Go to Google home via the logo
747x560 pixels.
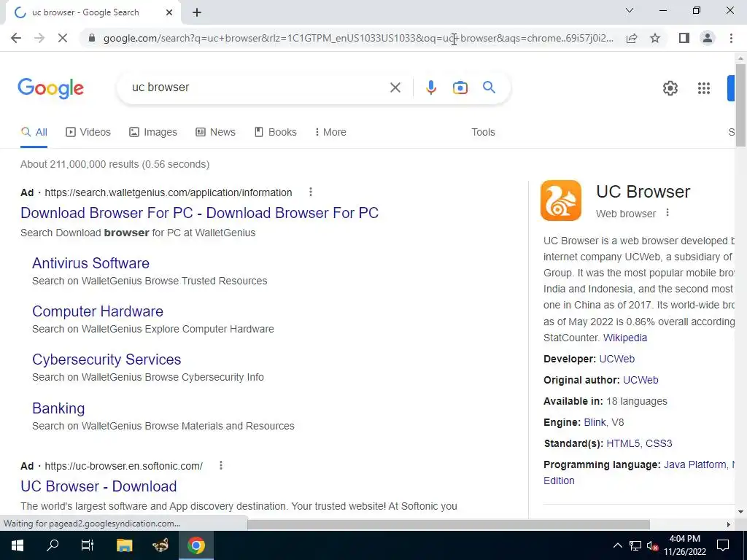[51, 88]
